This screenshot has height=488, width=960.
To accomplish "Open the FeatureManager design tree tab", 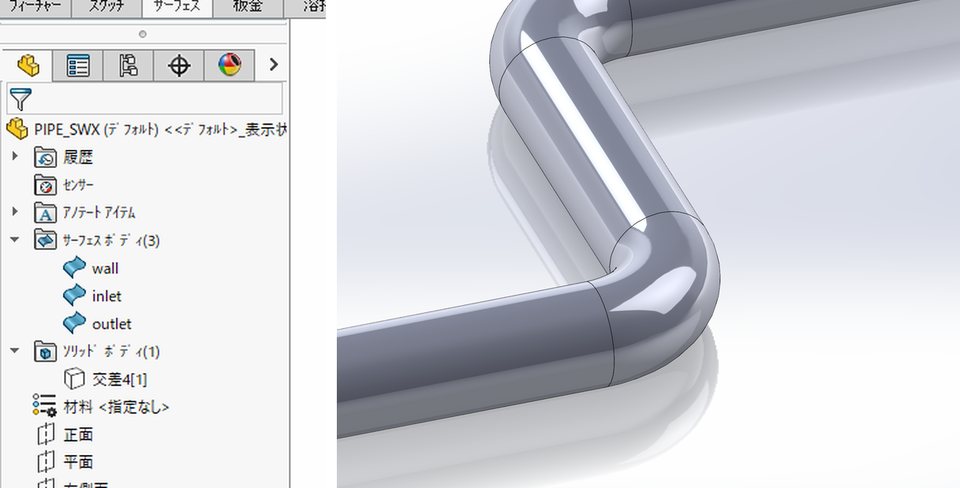I will pyautogui.click(x=28, y=65).
